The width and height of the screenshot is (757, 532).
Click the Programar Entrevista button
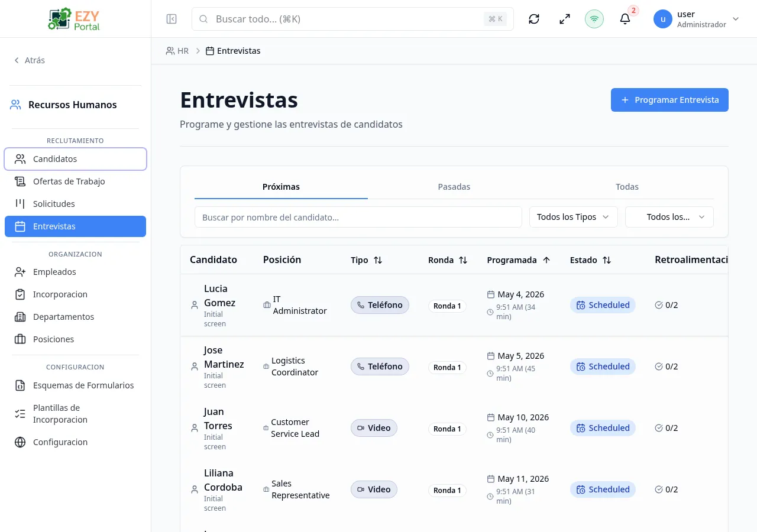coord(669,100)
